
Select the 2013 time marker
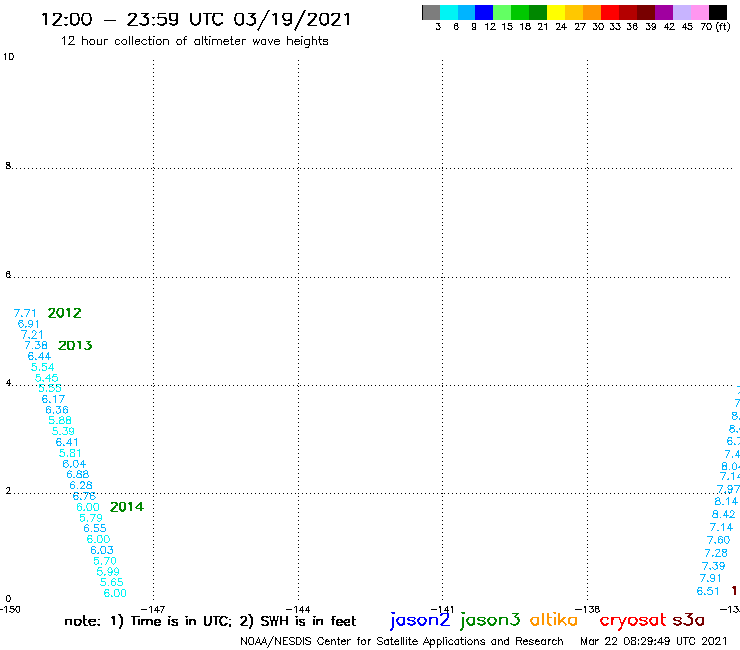tap(75, 346)
